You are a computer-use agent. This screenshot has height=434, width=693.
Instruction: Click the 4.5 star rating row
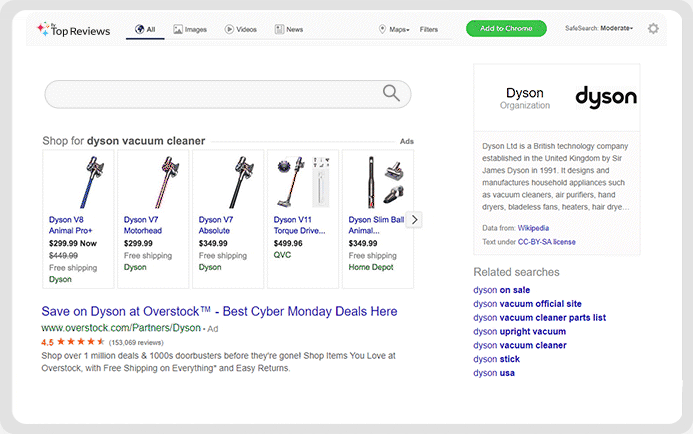[102, 342]
